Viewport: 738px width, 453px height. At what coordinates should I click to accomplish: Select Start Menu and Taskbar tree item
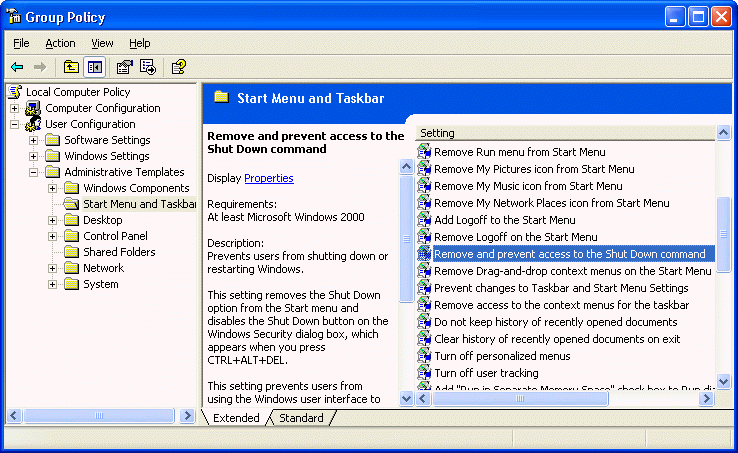(139, 204)
